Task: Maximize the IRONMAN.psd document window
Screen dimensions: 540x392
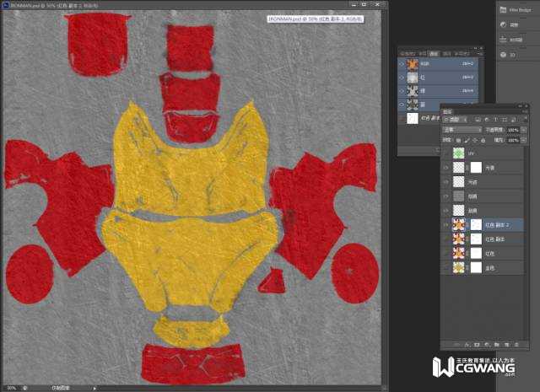Action: click(x=364, y=4)
